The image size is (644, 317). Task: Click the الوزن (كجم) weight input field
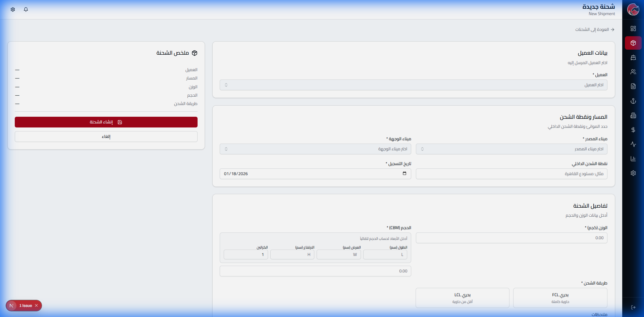(511, 238)
